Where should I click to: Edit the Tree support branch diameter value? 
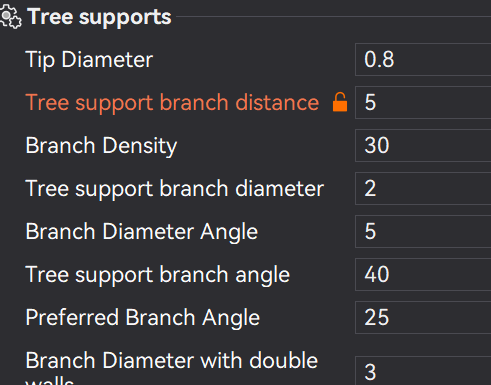(423, 188)
